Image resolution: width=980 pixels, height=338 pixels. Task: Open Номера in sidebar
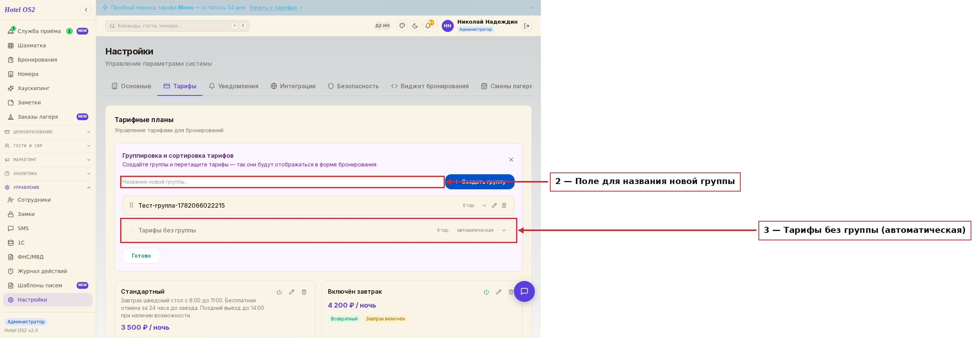click(48, 74)
